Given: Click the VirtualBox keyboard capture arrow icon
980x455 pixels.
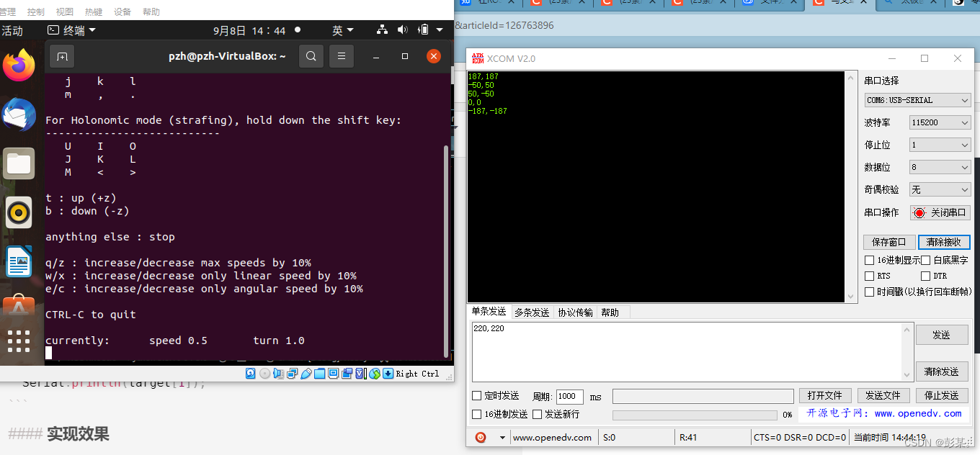Looking at the screenshot, I should (x=388, y=374).
